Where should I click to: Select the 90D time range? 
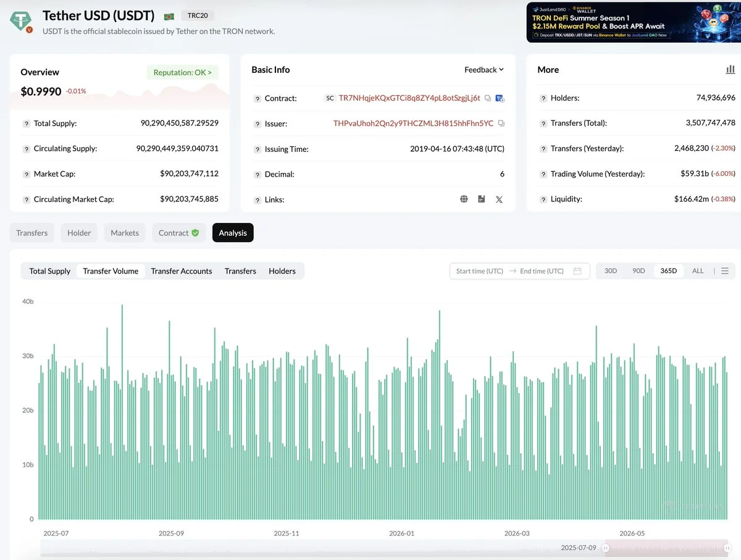coord(639,271)
